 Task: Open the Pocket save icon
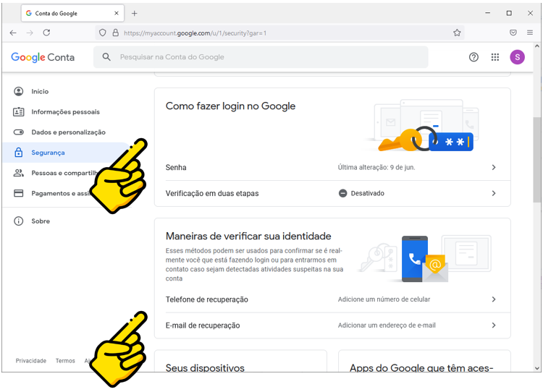(513, 33)
